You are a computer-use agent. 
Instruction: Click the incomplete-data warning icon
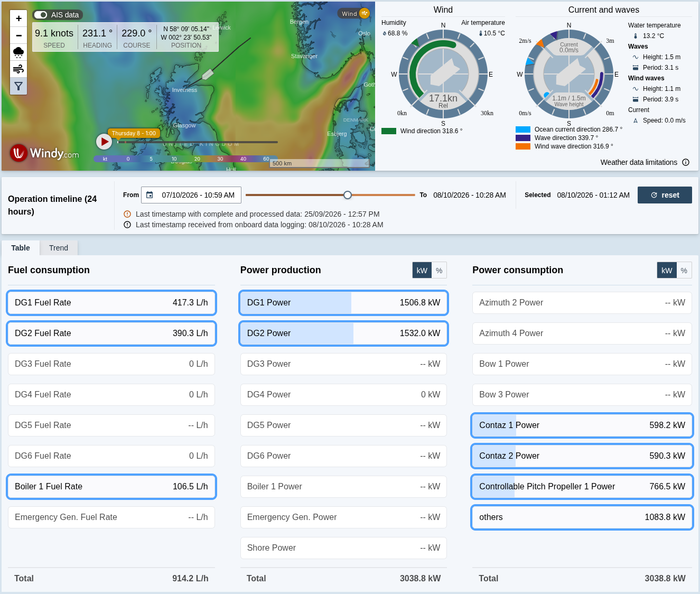[x=127, y=214]
